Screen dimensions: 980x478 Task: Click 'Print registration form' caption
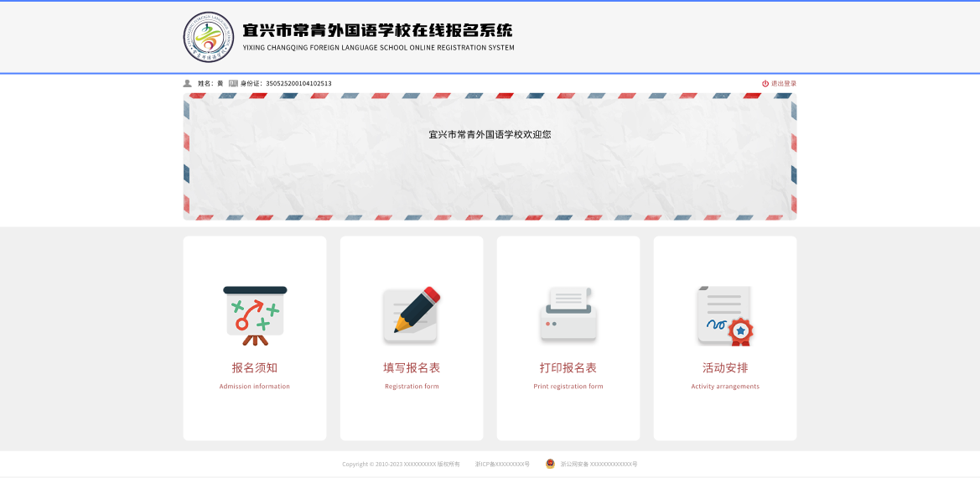[568, 386]
